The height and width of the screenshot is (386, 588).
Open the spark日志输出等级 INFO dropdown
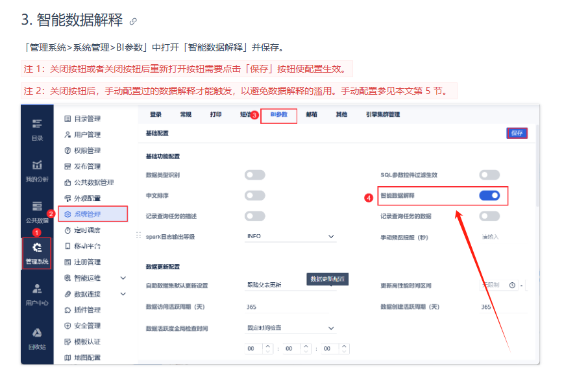290,237
